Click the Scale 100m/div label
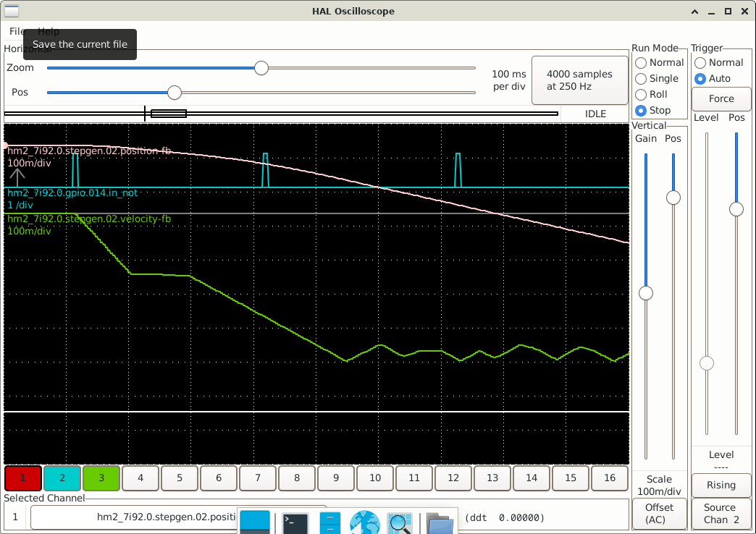Screen dimensions: 756x534 coord(659,486)
